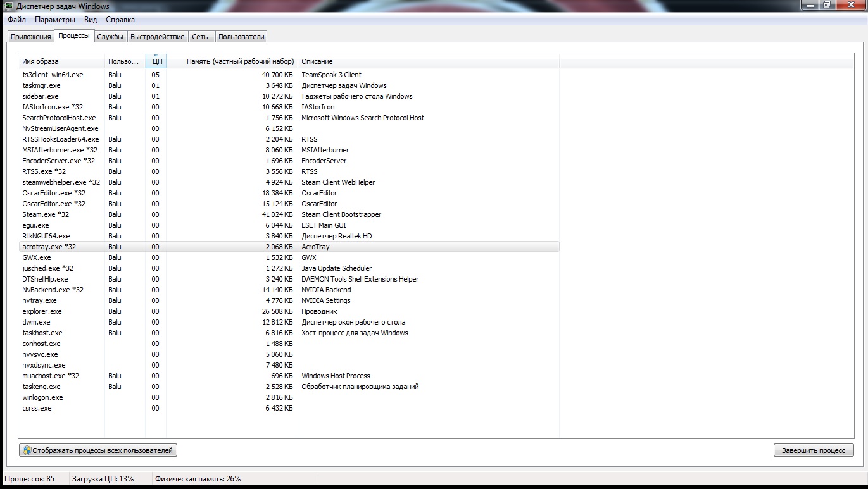The width and height of the screenshot is (868, 489).
Task: Select OscarEditor.exe using 18 384 КБ
Action: [289, 193]
